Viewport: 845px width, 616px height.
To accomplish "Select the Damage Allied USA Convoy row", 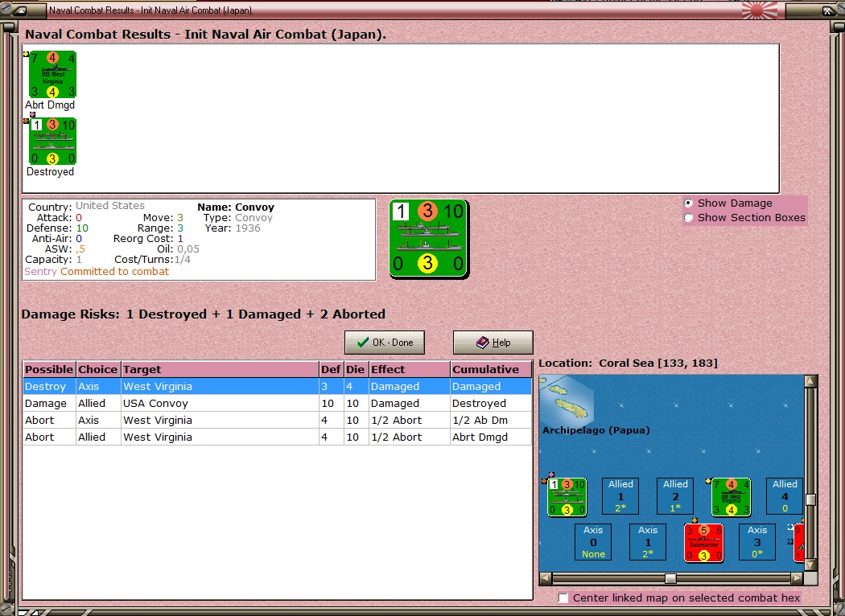I will (x=277, y=404).
